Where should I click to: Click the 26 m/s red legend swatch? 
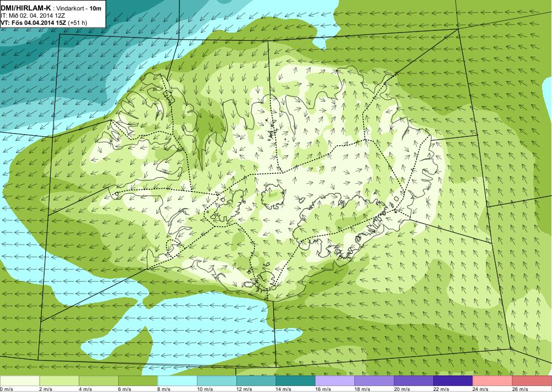532,381
